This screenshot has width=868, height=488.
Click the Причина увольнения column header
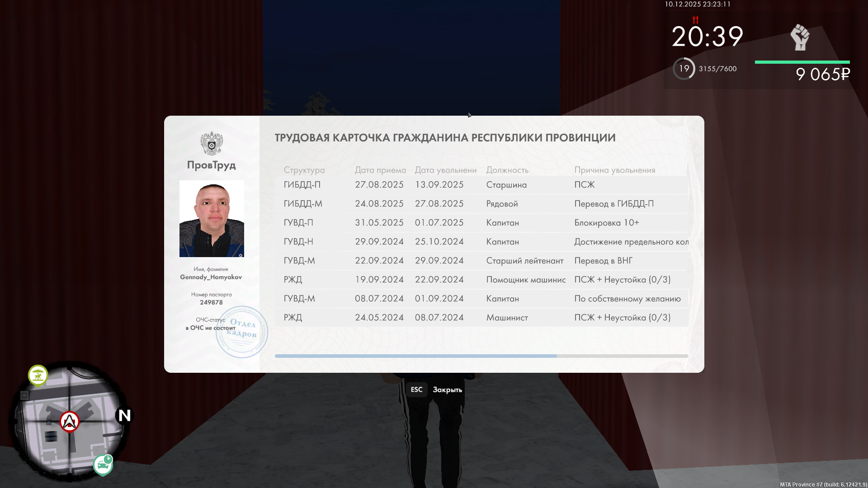(x=614, y=170)
